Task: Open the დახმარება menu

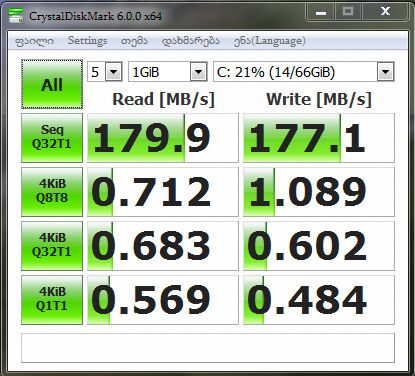Action: 191,41
